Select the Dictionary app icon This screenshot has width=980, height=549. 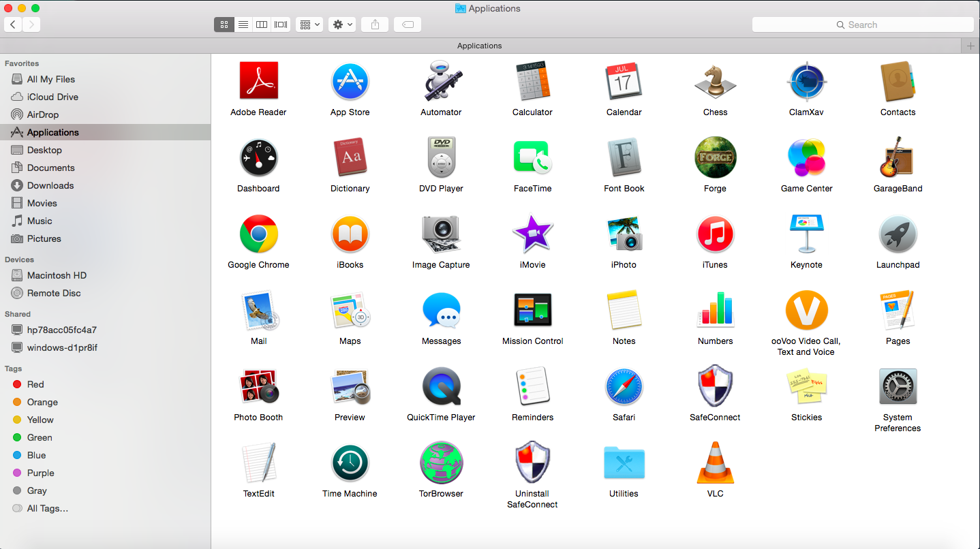coord(350,157)
